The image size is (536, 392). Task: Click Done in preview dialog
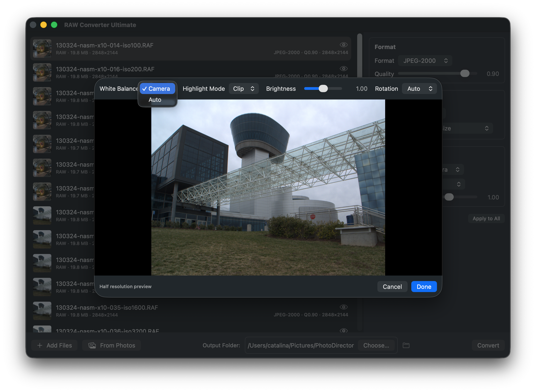(x=424, y=287)
